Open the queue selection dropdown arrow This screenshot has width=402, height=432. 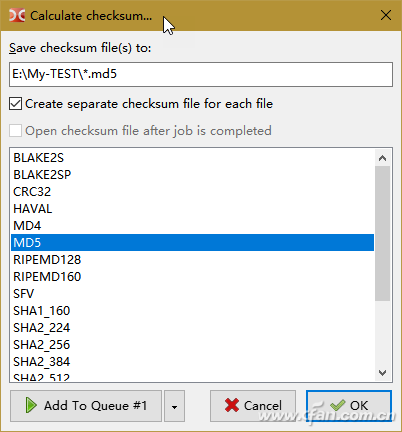[x=174, y=406]
